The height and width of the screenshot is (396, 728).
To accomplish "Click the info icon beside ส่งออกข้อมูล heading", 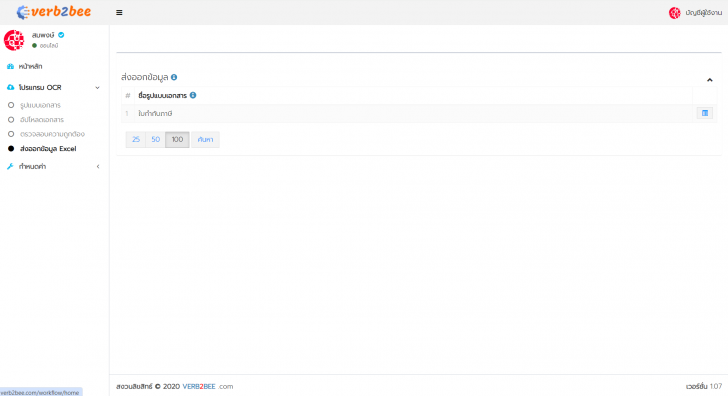I will point(174,77).
